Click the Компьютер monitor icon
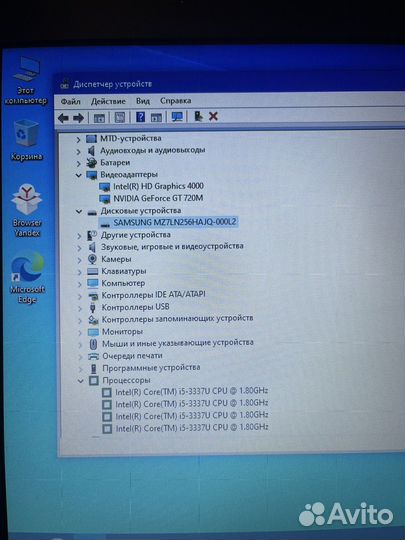This screenshot has height=540, width=405. 93,283
